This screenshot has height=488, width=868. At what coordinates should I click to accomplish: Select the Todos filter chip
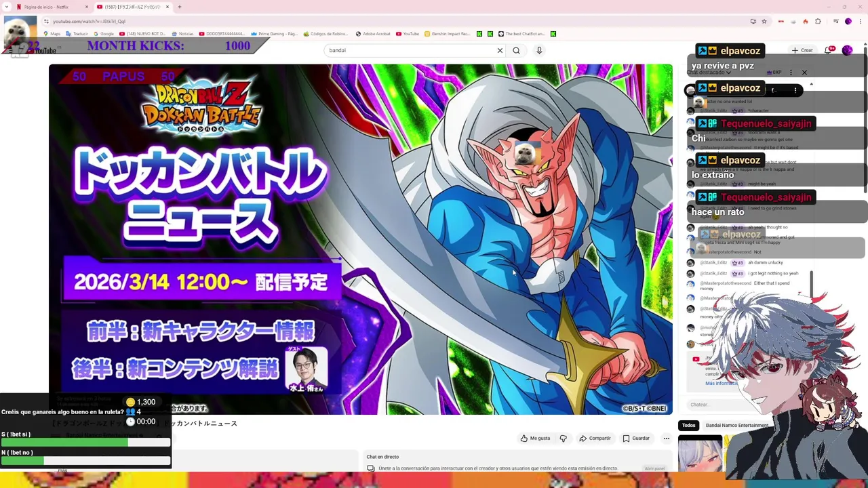(688, 426)
